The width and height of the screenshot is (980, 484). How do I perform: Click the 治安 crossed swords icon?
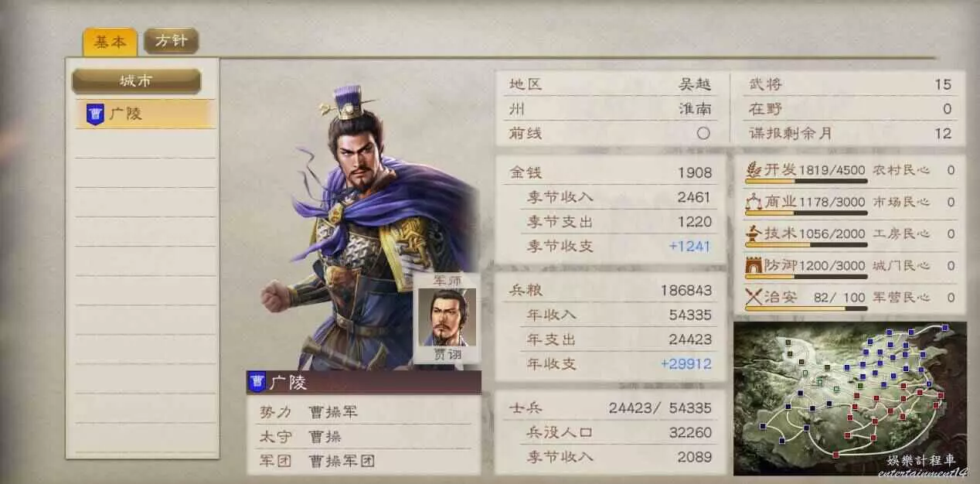click(754, 297)
